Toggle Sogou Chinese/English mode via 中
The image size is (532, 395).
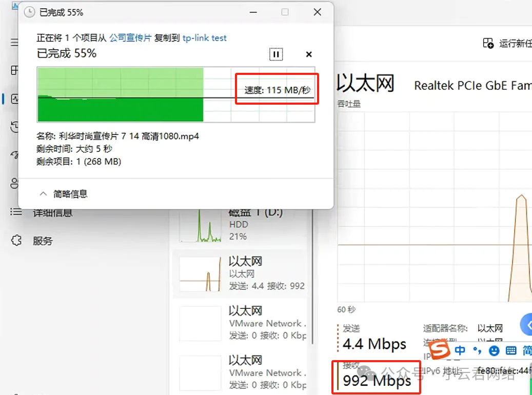pyautogui.click(x=460, y=351)
